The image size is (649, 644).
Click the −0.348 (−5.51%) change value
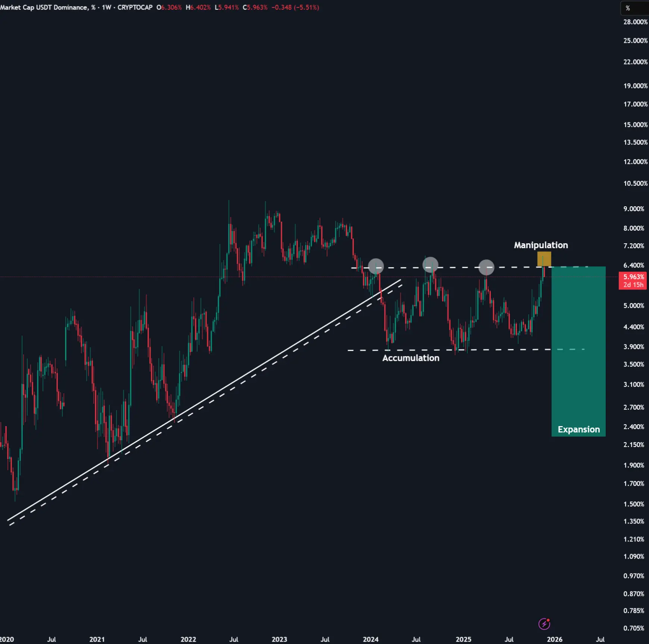coord(295,7)
